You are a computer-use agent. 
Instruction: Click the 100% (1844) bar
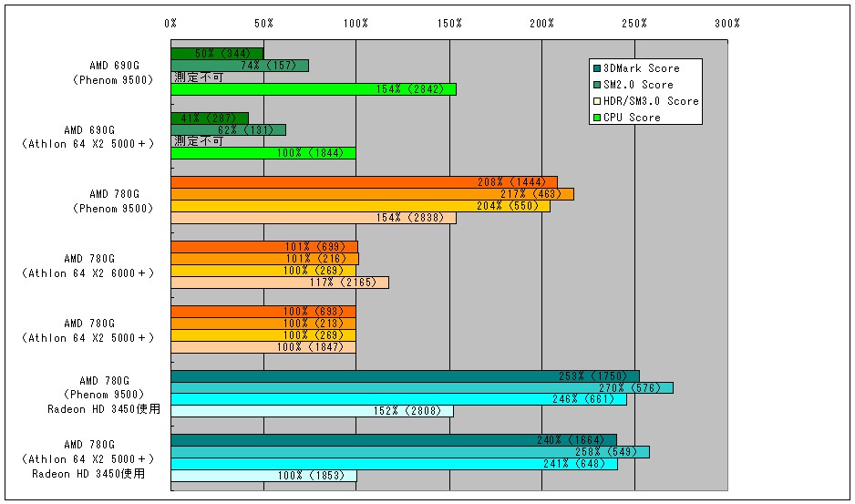[263, 153]
